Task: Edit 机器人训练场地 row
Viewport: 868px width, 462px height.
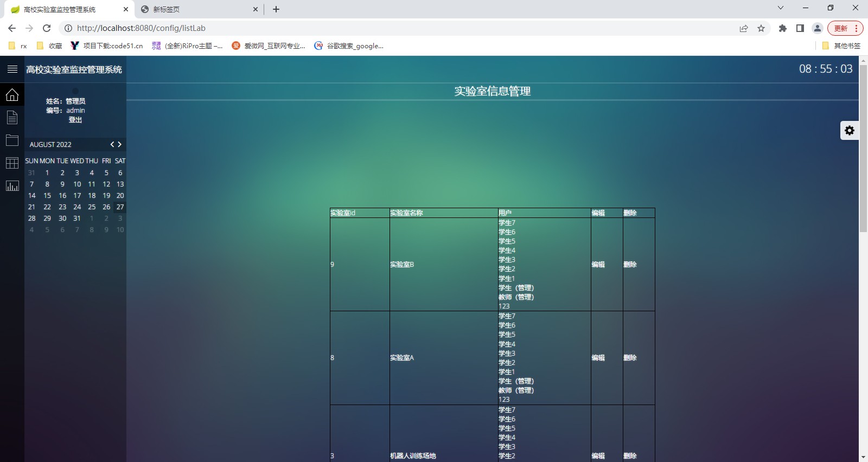Action: point(598,456)
